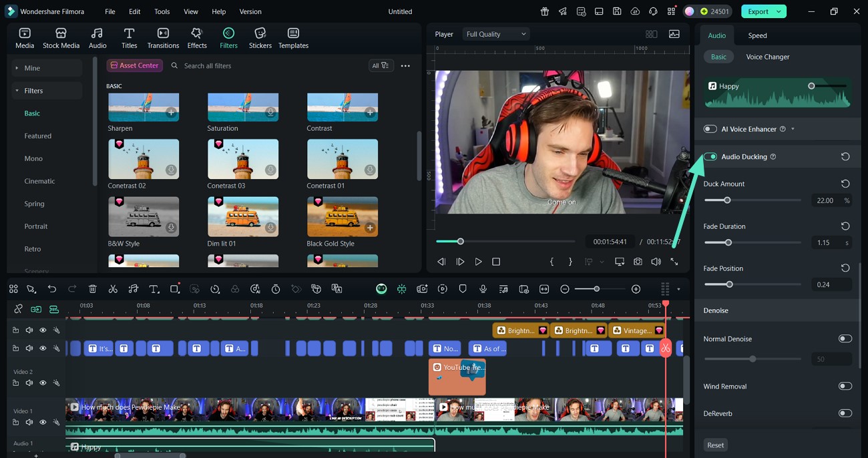Enable DeReverb toggle

click(x=845, y=413)
